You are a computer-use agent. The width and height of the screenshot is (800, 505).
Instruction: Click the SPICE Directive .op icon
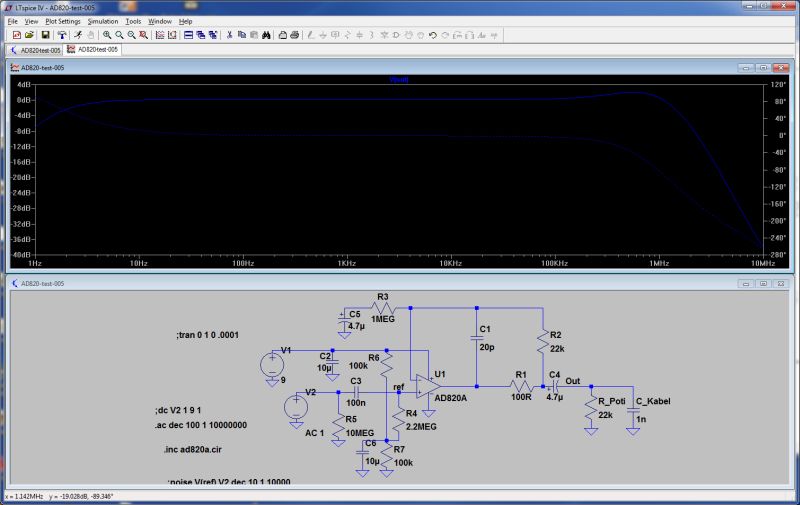click(494, 35)
